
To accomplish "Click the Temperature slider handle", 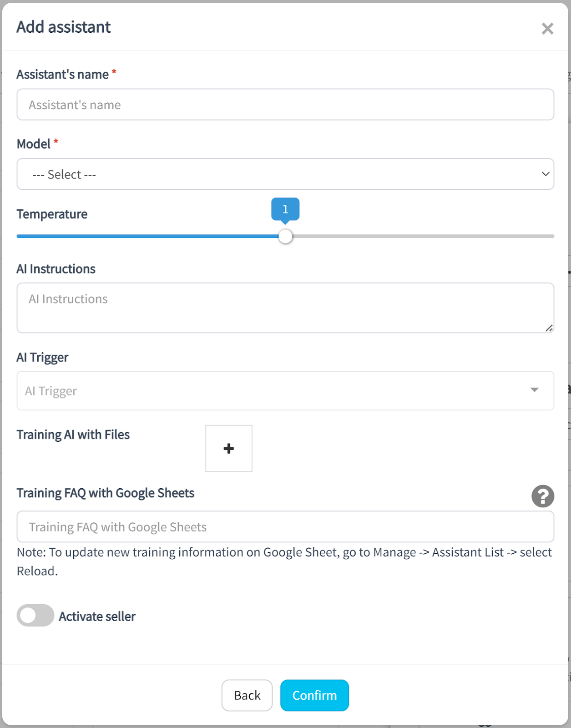I will [285, 237].
